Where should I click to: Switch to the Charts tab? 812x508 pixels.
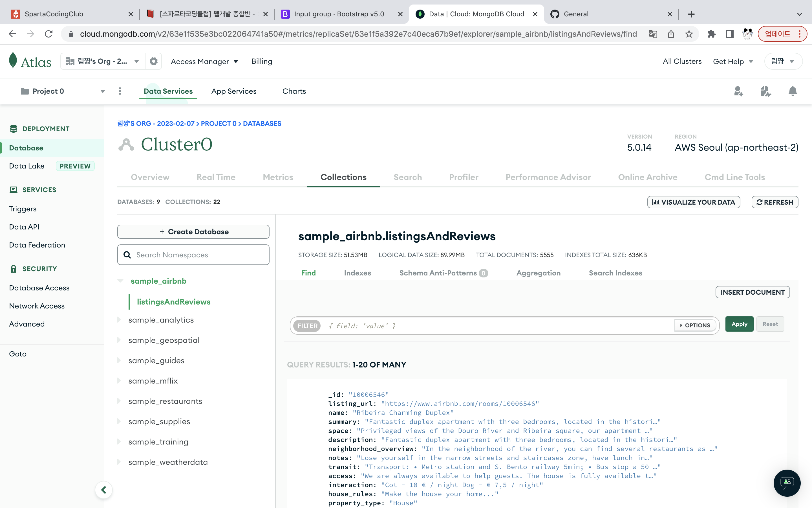pos(294,91)
